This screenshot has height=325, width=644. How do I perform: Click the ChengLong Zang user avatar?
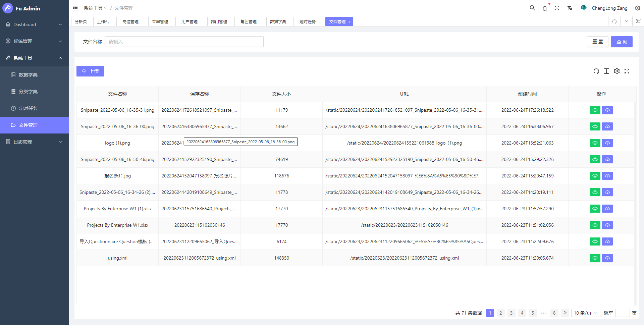pos(584,8)
